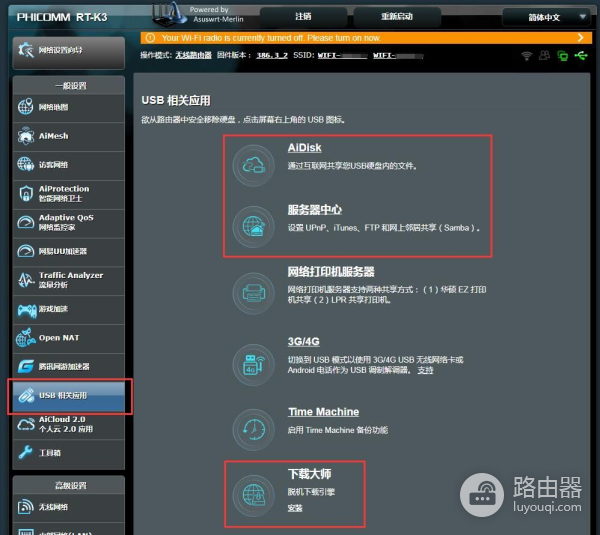Click the 3G/4G USB modem icon
This screenshot has width=600, height=535.
[x=254, y=365]
